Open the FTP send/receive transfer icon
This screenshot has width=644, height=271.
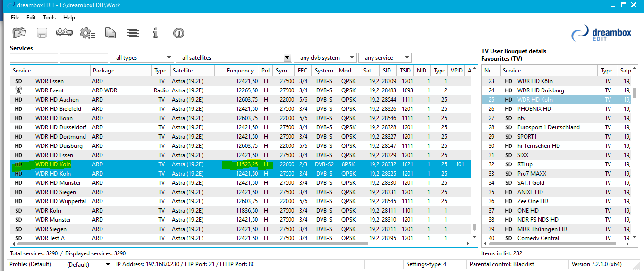(x=64, y=33)
